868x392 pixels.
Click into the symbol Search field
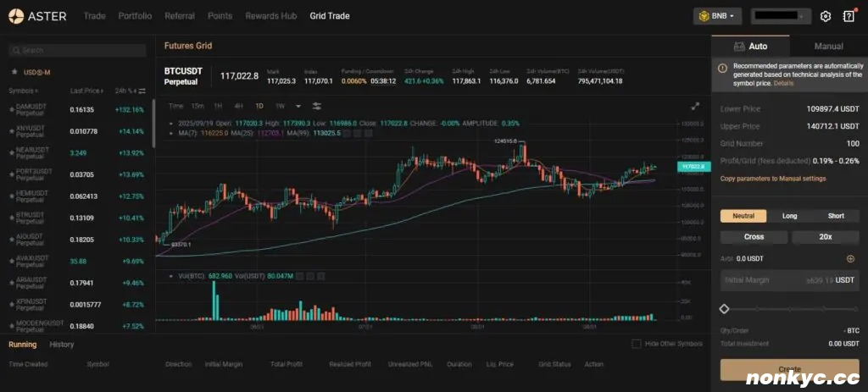tap(77, 50)
